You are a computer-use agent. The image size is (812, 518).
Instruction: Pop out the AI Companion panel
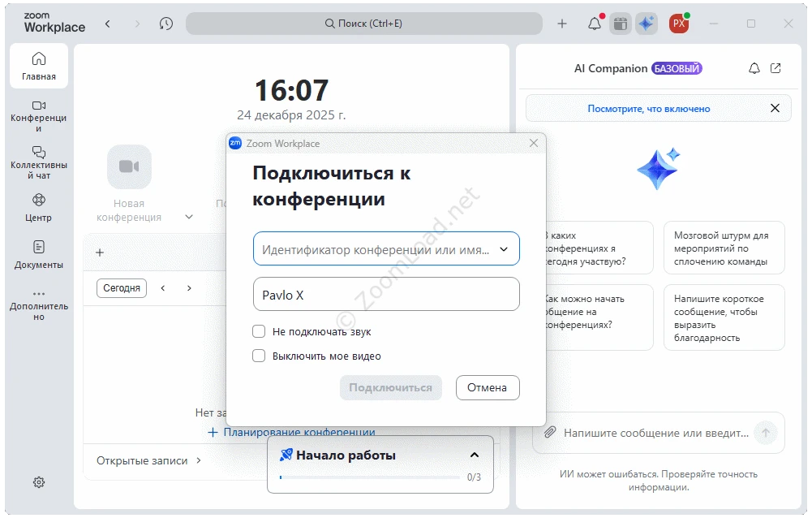(x=776, y=68)
